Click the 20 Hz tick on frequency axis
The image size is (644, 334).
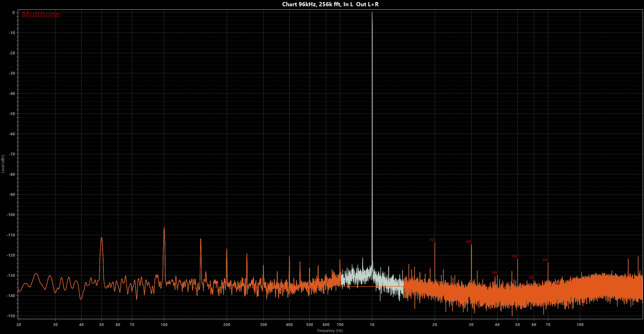pyautogui.click(x=19, y=325)
